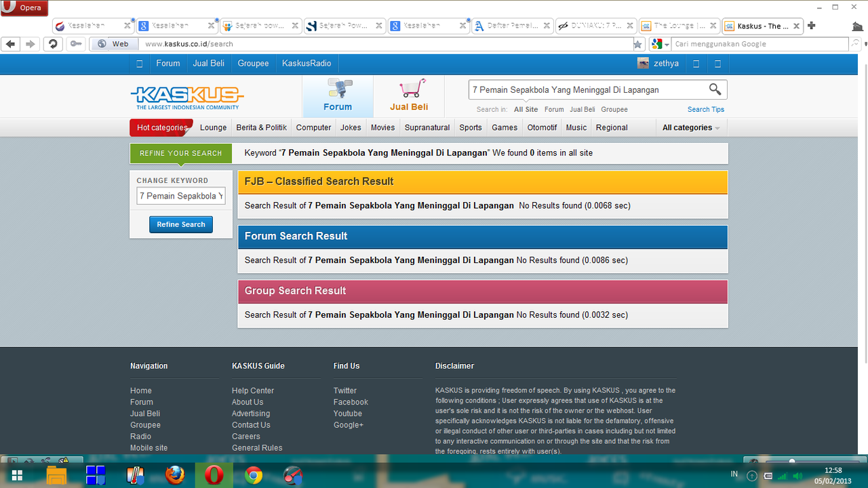This screenshot has width=868, height=488.
Task: Open Computer category
Action: coord(313,127)
